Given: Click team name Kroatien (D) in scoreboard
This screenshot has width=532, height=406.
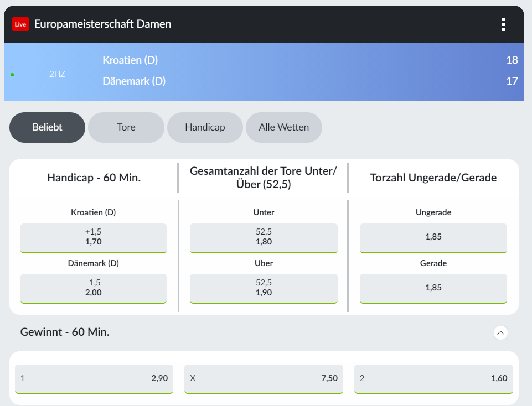Looking at the screenshot, I should (130, 60).
